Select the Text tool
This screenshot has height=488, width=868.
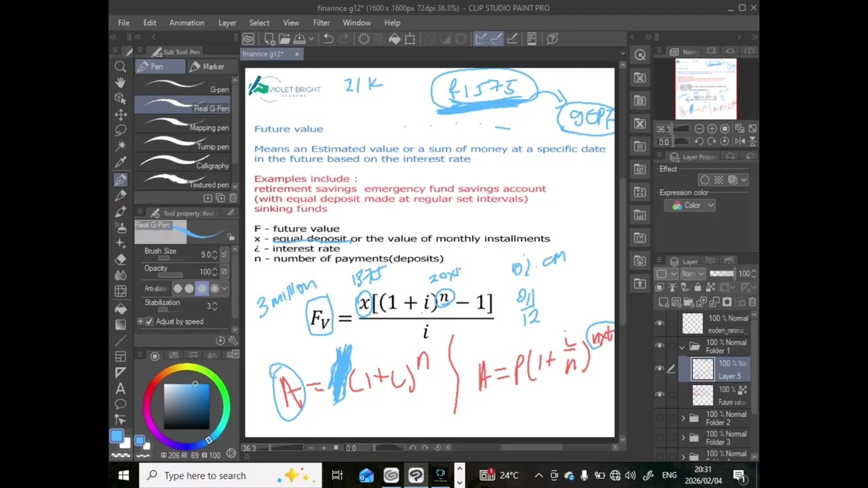[x=121, y=388]
